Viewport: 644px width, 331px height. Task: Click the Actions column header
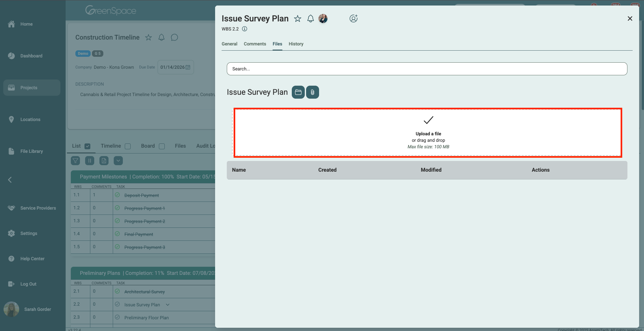coord(540,170)
